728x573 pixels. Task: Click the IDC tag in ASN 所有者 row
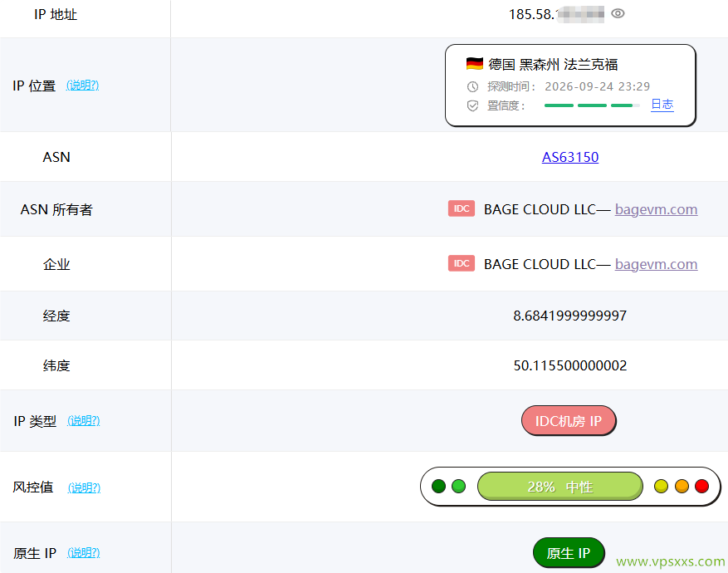coord(461,208)
